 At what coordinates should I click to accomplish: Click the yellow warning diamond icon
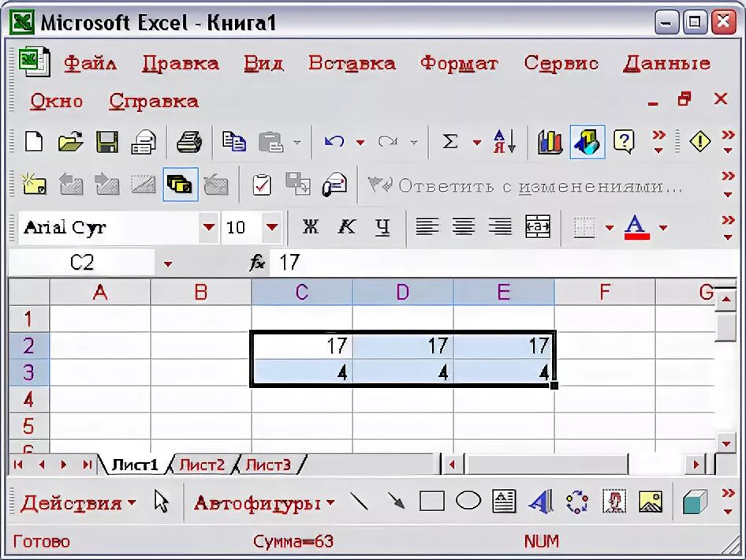tap(699, 142)
